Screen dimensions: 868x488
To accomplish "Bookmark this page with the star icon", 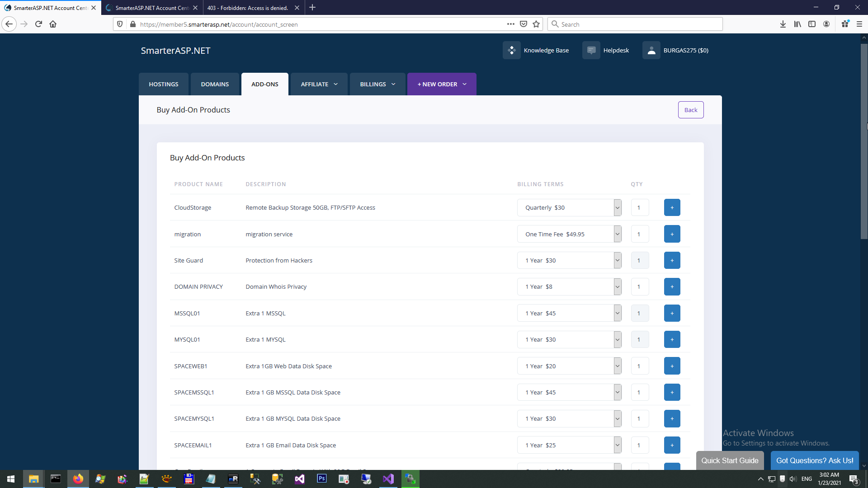I will (536, 24).
